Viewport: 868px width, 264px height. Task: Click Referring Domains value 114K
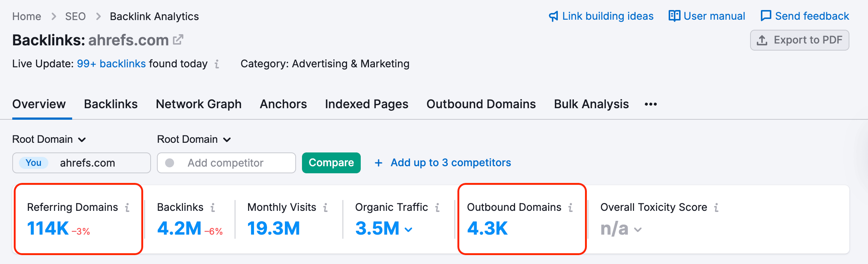coord(48,228)
